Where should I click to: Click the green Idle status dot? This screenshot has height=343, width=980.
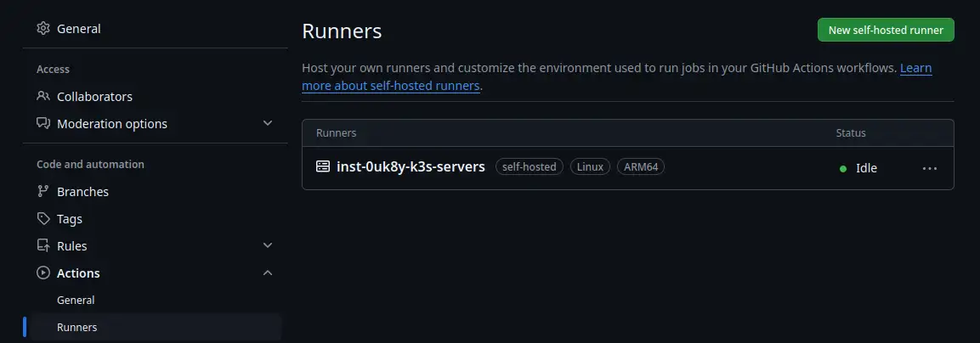point(843,169)
